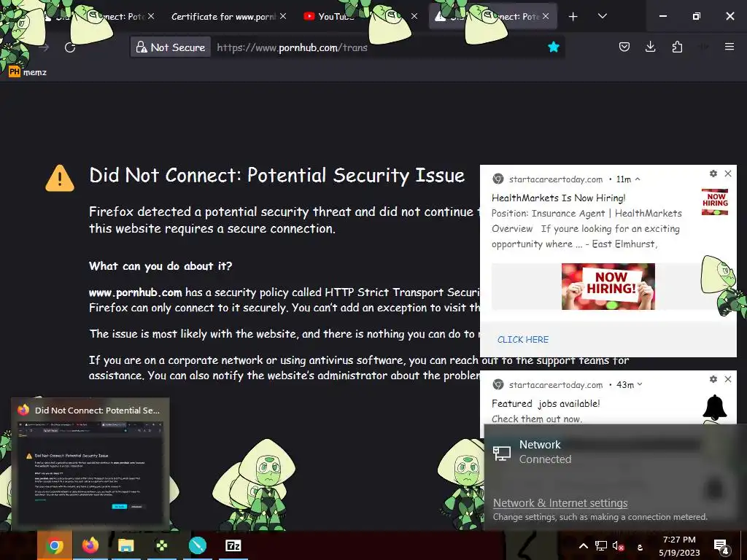Click the network tray icon
The width and height of the screenshot is (747, 560).
(x=601, y=545)
